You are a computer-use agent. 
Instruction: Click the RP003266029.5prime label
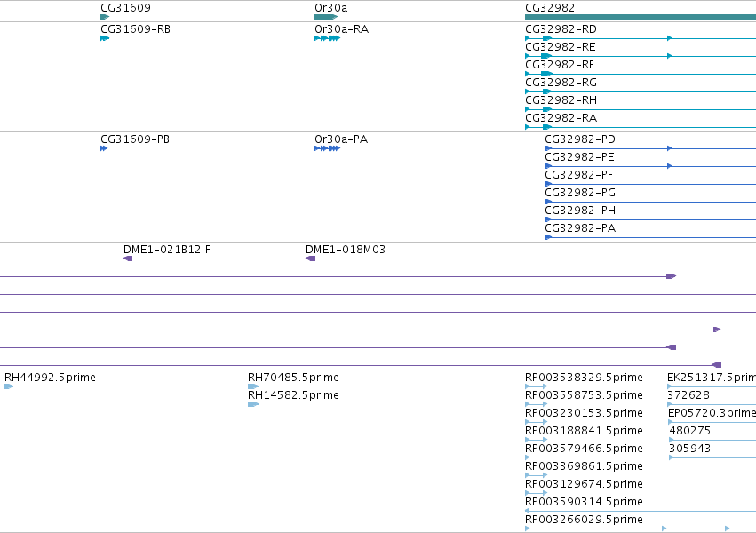584,520
